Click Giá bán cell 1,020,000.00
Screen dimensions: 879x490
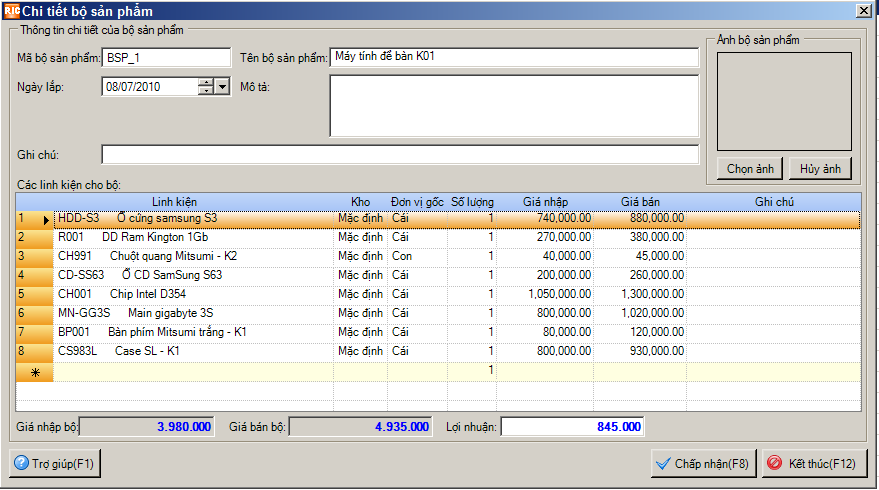[640, 313]
